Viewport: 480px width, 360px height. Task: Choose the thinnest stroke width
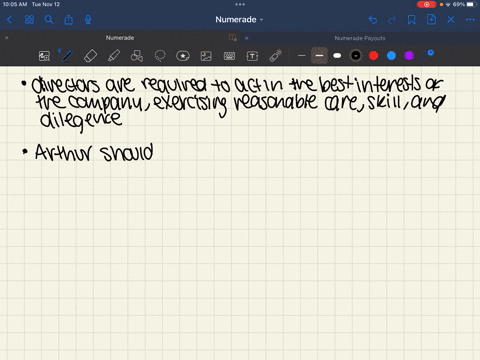tap(302, 55)
